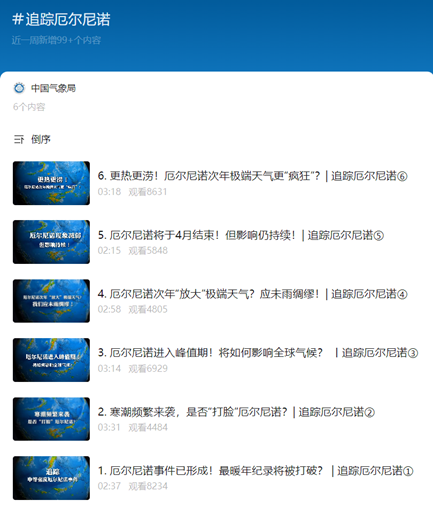The width and height of the screenshot is (433, 508).
Task: Select title 3. 厄尔尼诺进入峰值期
Action: [x=258, y=353]
